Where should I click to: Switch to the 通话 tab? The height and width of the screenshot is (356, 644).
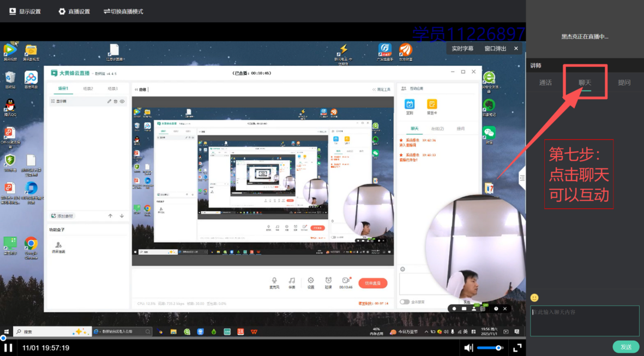[545, 83]
